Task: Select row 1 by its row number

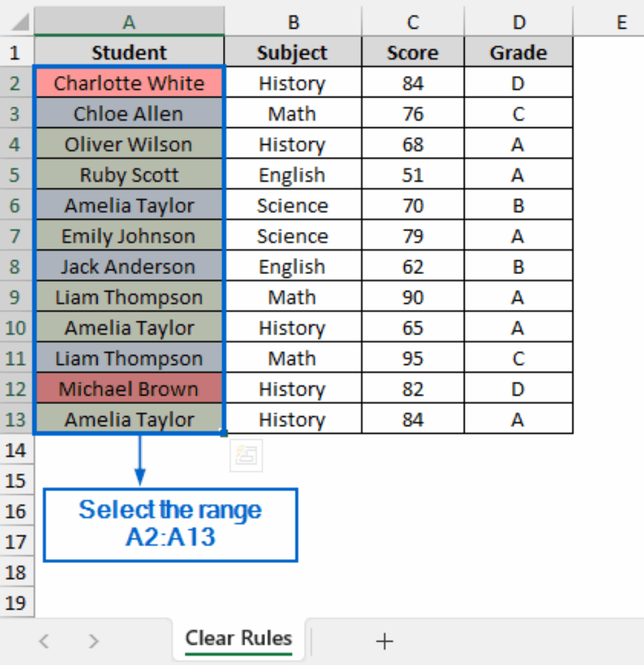Action: 17,52
